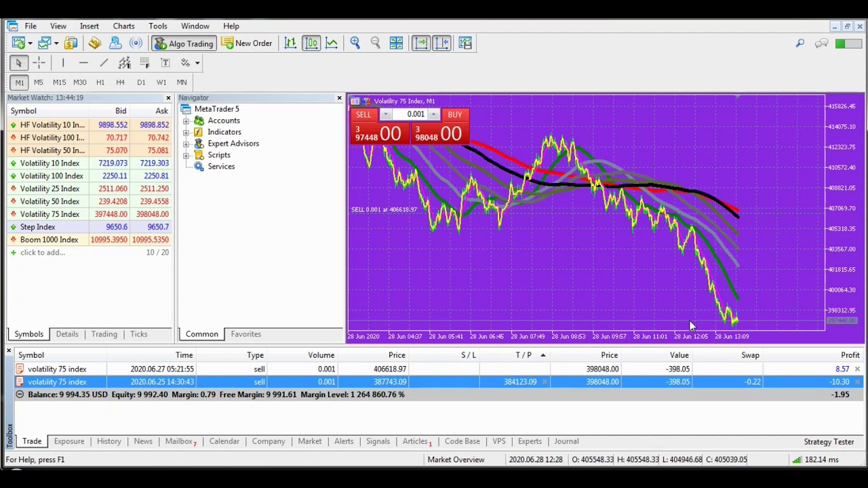Viewport: 868px width, 488px height.
Task: Select the arrow cursor tool
Action: click(x=19, y=63)
